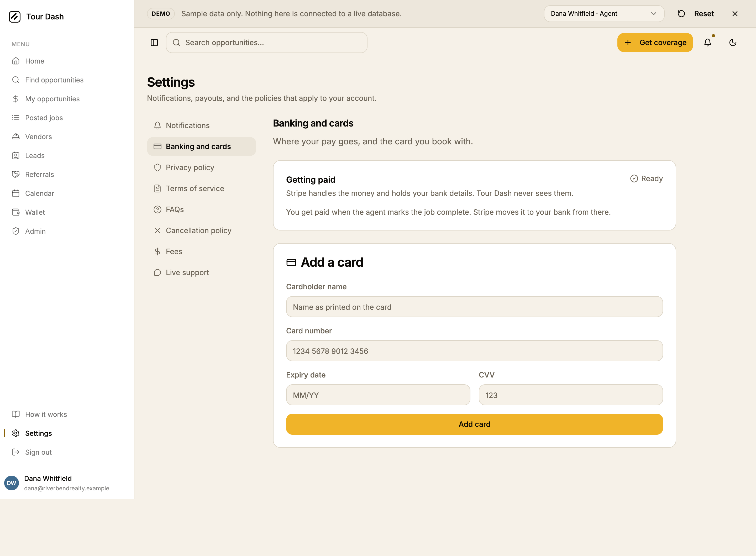Click the DW avatar circle
This screenshot has height=556, width=756.
12,483
